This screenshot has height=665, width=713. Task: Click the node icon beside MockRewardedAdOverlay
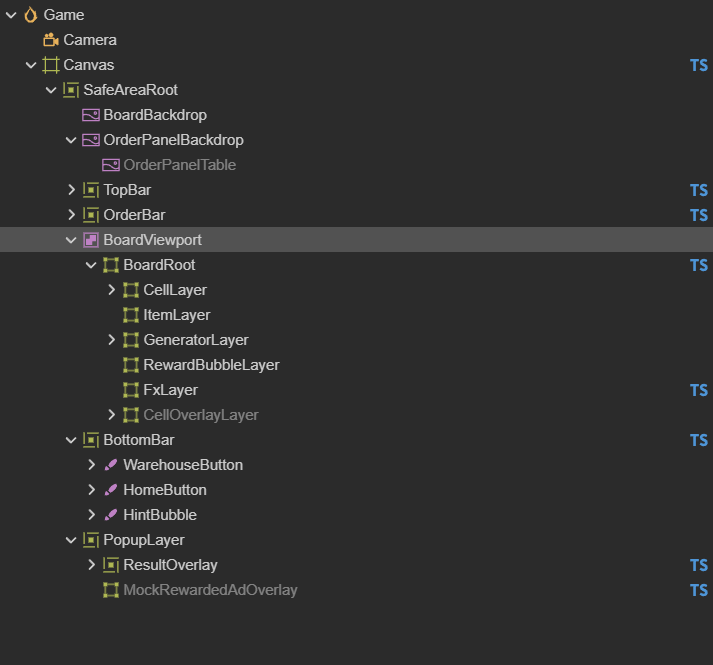tap(110, 590)
